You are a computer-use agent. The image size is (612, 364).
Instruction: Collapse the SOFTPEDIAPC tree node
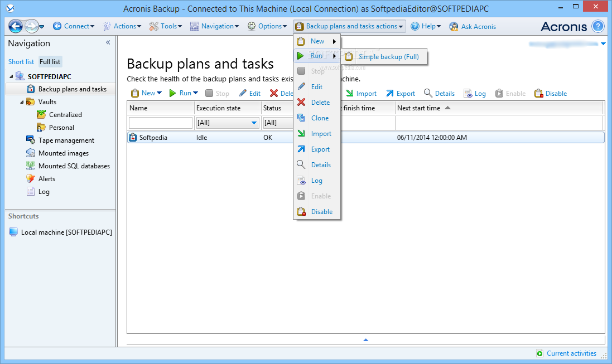tap(11, 76)
